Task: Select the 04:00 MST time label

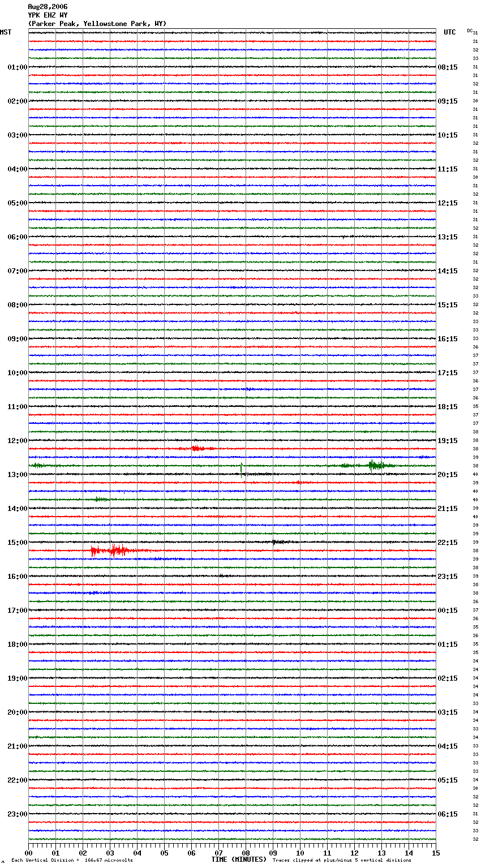Action: click(x=18, y=169)
